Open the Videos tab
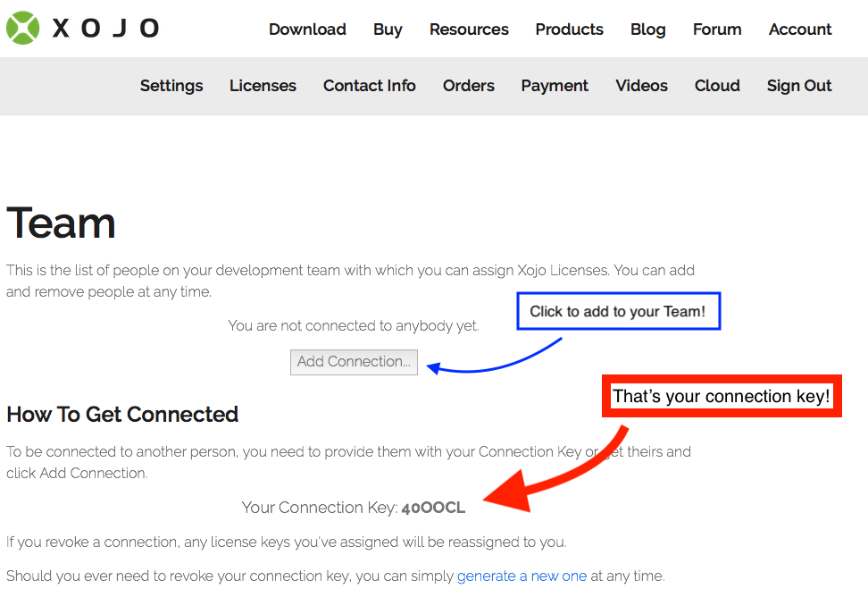Viewport: 868px width, 597px height. (x=641, y=86)
